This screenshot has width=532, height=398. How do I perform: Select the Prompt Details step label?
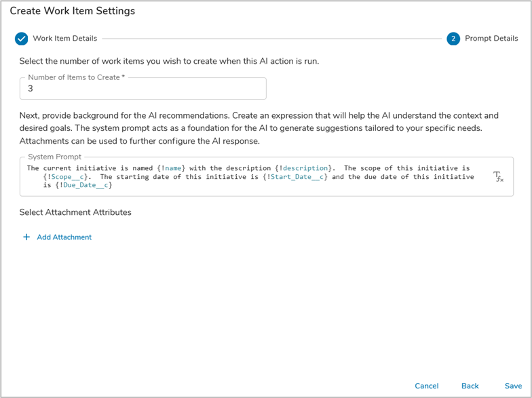point(491,39)
